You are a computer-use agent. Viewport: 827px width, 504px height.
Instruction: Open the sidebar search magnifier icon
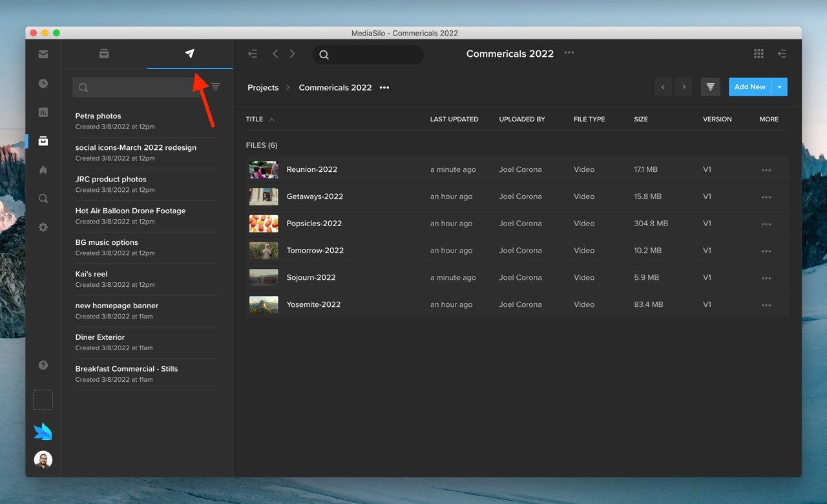[43, 199]
